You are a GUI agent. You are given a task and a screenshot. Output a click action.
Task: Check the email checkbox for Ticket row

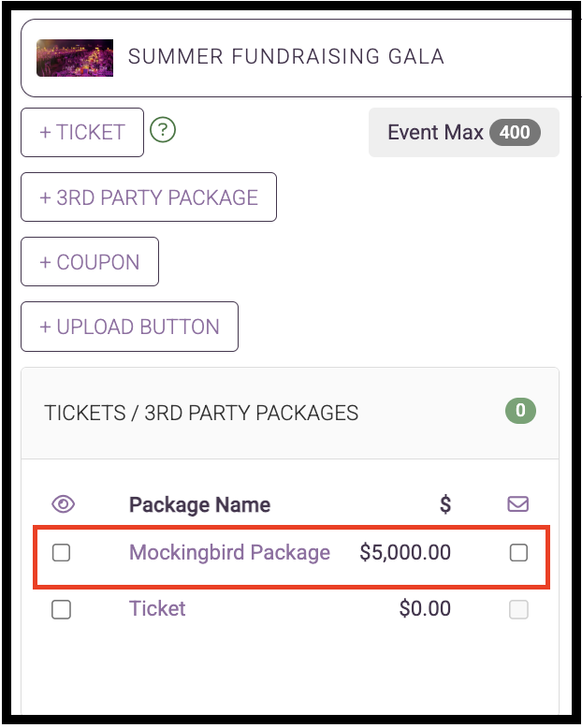[x=518, y=609]
